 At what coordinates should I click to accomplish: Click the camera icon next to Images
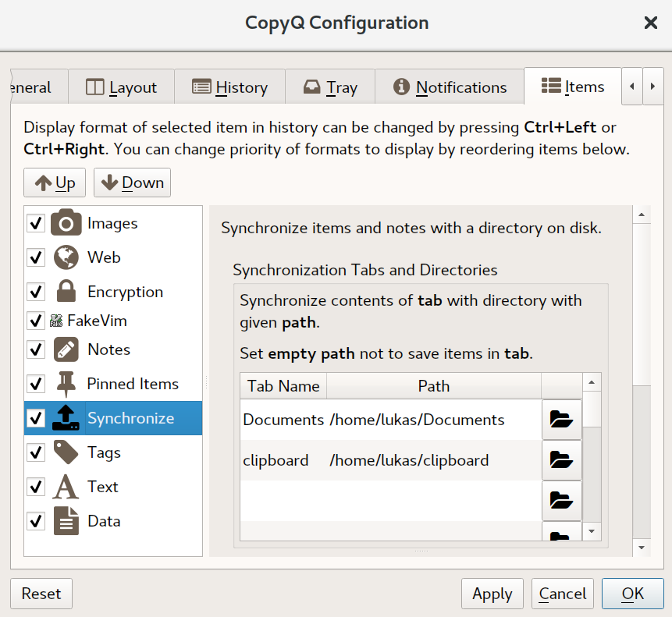[x=66, y=223]
